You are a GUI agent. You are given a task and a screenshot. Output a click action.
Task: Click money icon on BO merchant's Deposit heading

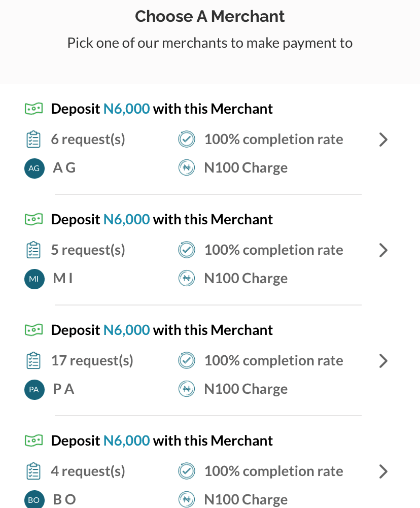point(33,441)
